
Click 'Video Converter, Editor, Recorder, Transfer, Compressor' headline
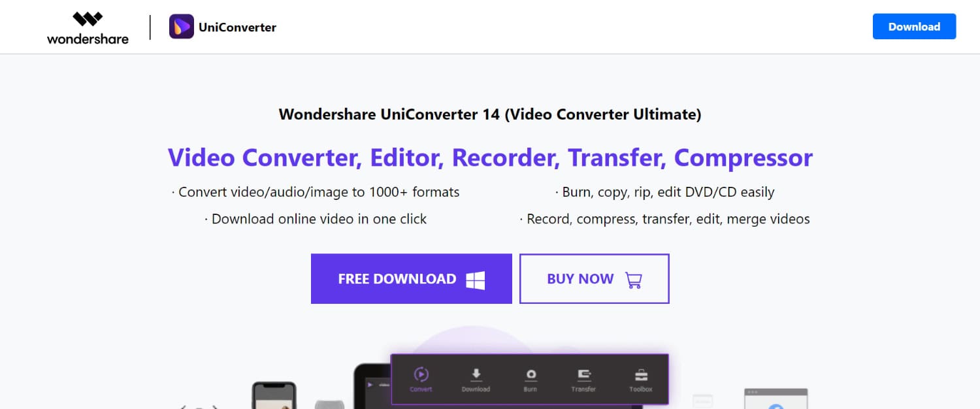tap(490, 157)
